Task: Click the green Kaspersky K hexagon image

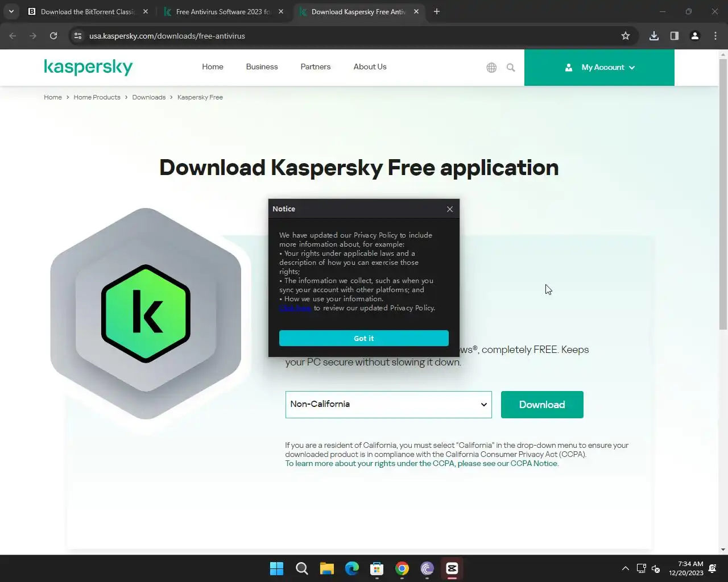Action: click(146, 314)
